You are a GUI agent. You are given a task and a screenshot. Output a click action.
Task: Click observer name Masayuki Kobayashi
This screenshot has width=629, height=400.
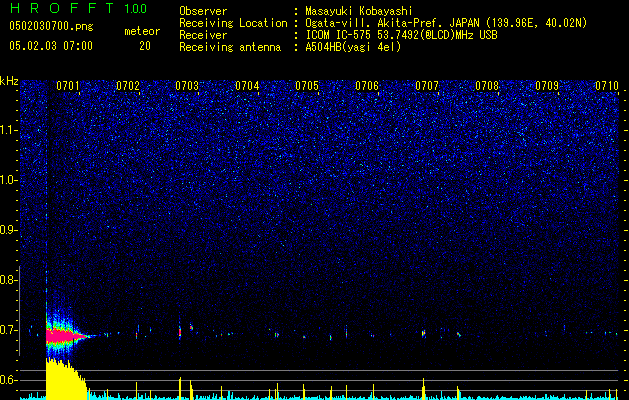click(x=359, y=12)
